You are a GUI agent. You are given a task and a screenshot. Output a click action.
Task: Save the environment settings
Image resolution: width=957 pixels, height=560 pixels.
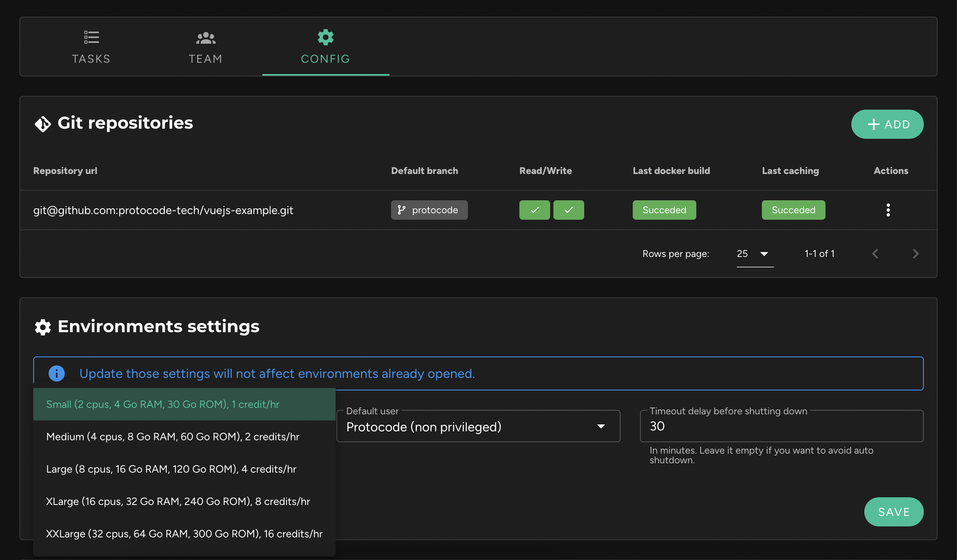click(x=894, y=512)
